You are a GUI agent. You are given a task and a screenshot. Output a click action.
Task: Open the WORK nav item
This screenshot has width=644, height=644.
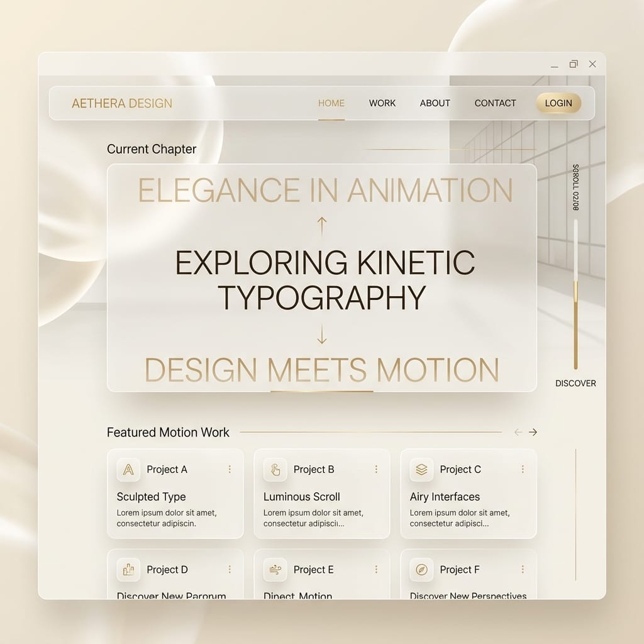[x=382, y=103]
